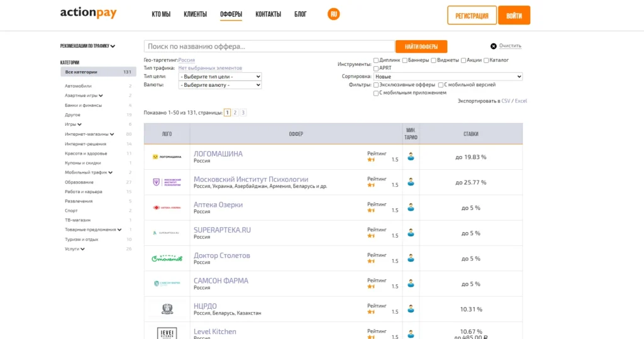Click the Найти офферы button
The width and height of the screenshot is (644, 339).
tap(421, 47)
